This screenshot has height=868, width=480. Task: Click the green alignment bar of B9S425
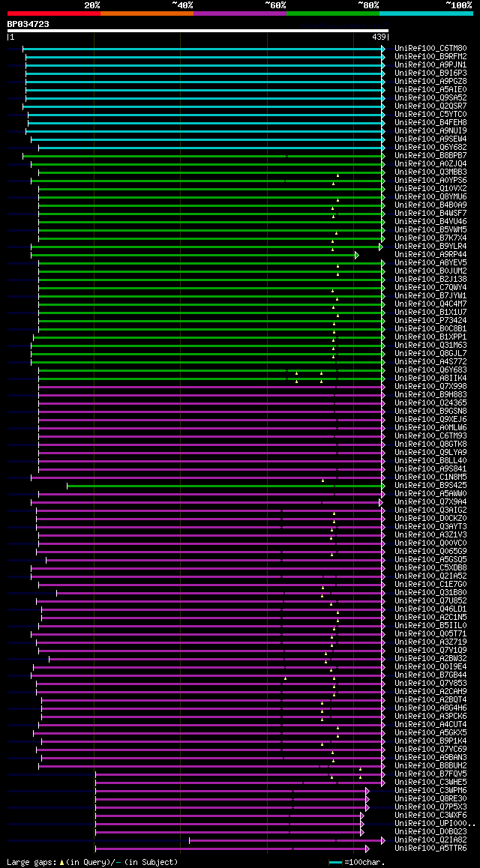coord(224,486)
